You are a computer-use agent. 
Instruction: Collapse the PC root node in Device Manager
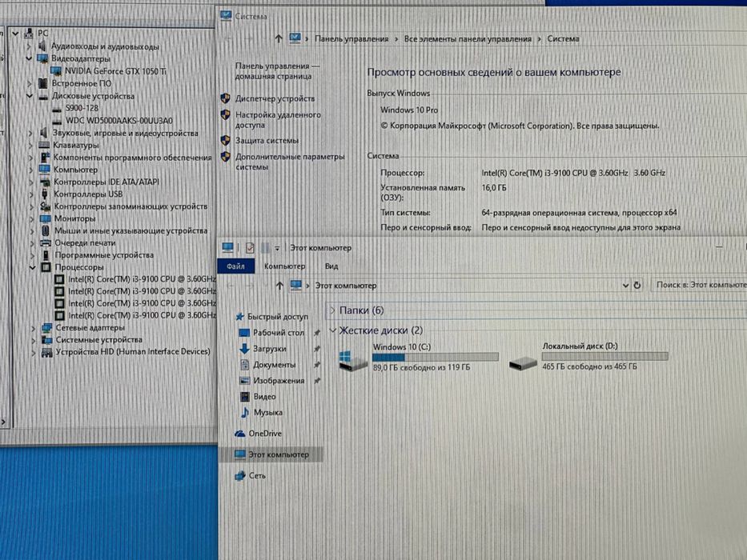[x=15, y=34]
